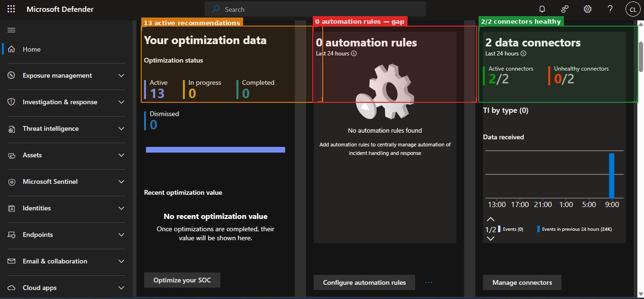Viewport: 644px width, 299px height.
Task: Click the info icon beside automation rules Last 24 hours
Action: [354, 54]
